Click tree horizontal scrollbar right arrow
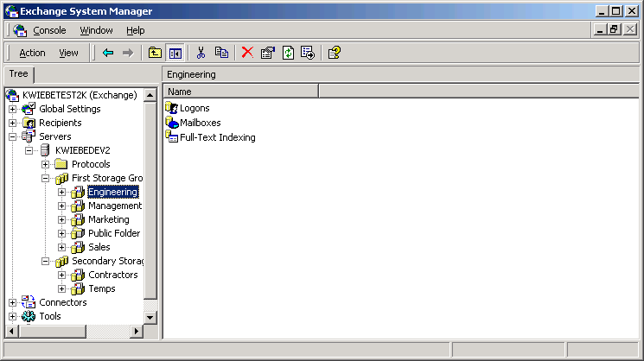The height and width of the screenshot is (361, 644). (137, 331)
